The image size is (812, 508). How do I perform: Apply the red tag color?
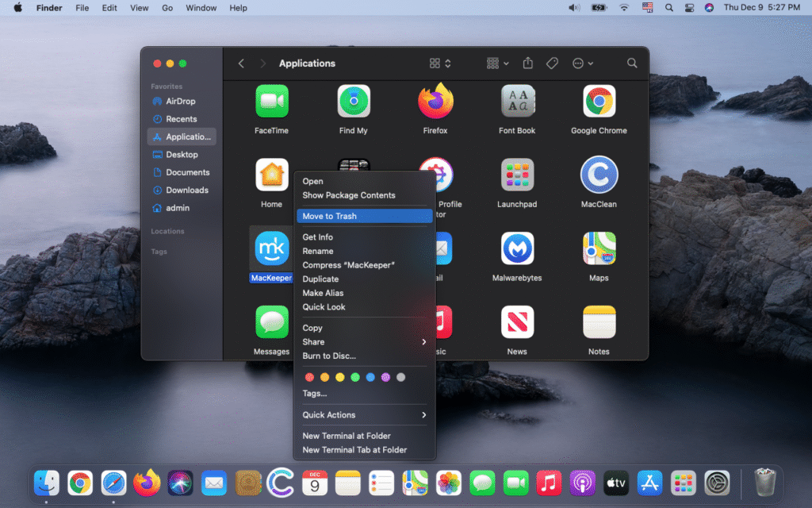pyautogui.click(x=310, y=377)
